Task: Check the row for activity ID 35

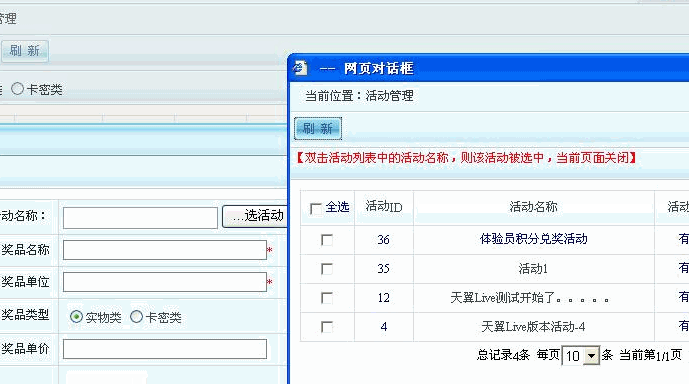Action: point(327,269)
